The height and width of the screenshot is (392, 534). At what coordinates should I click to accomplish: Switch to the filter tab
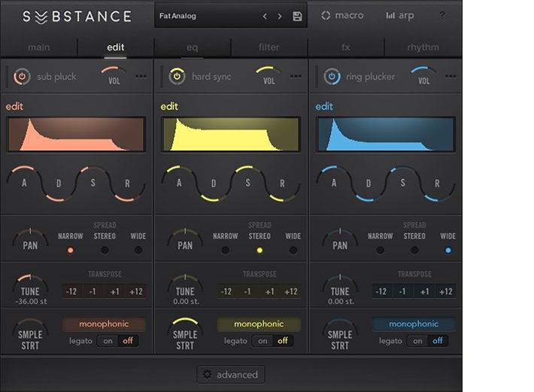click(269, 47)
